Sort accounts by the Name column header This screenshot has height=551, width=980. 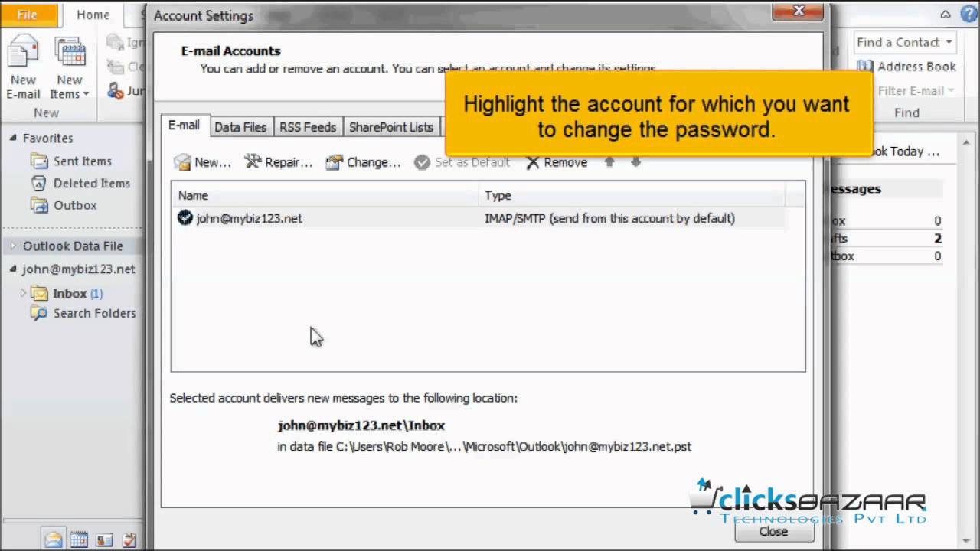[325, 195]
